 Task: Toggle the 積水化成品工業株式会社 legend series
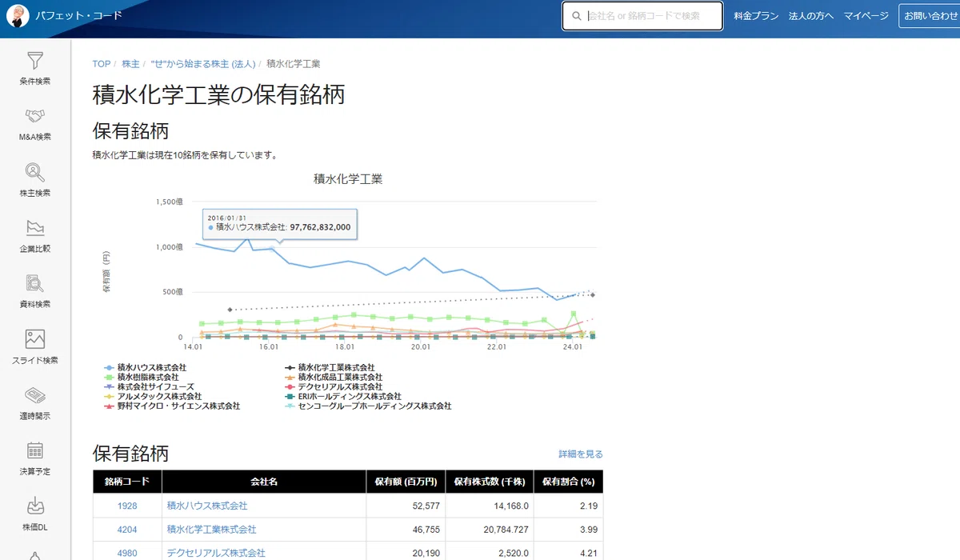point(334,377)
